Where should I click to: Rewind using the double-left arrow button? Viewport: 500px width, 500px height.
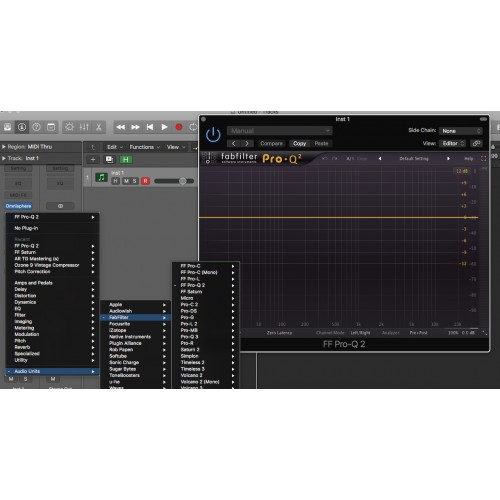121,127
